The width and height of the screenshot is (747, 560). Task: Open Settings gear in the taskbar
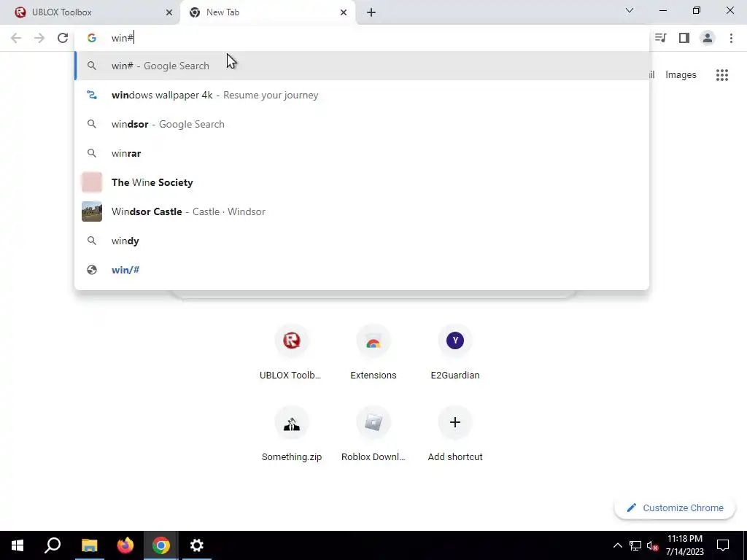tap(197, 545)
